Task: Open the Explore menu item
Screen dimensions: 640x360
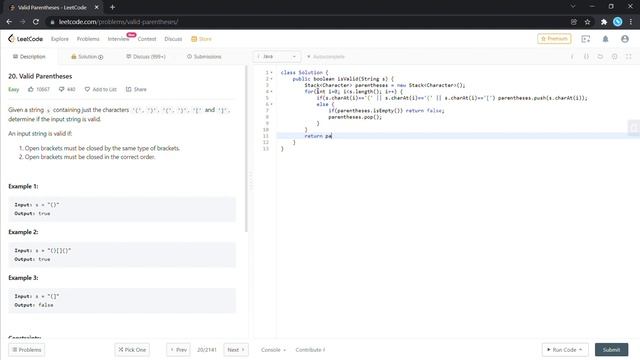Action: tap(60, 39)
